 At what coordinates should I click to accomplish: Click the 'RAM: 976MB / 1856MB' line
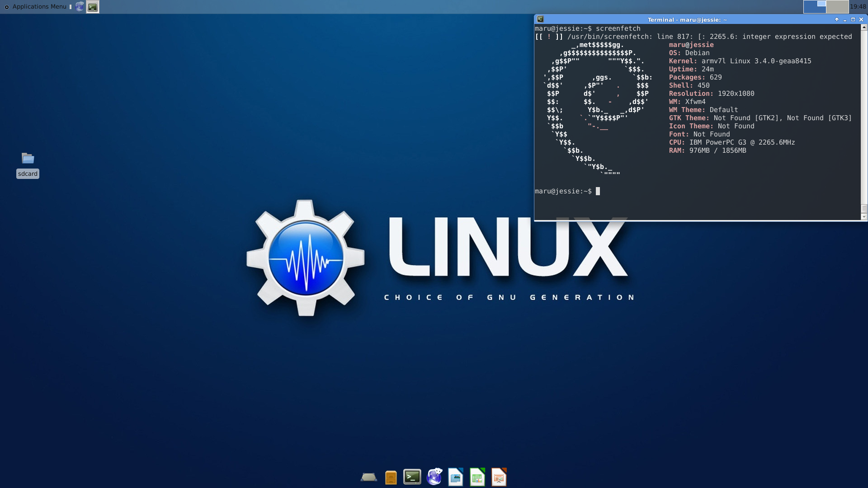(708, 150)
